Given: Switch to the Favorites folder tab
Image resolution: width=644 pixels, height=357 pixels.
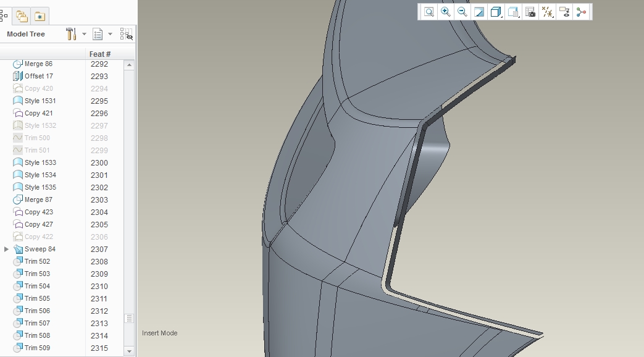Looking at the screenshot, I should pos(40,17).
